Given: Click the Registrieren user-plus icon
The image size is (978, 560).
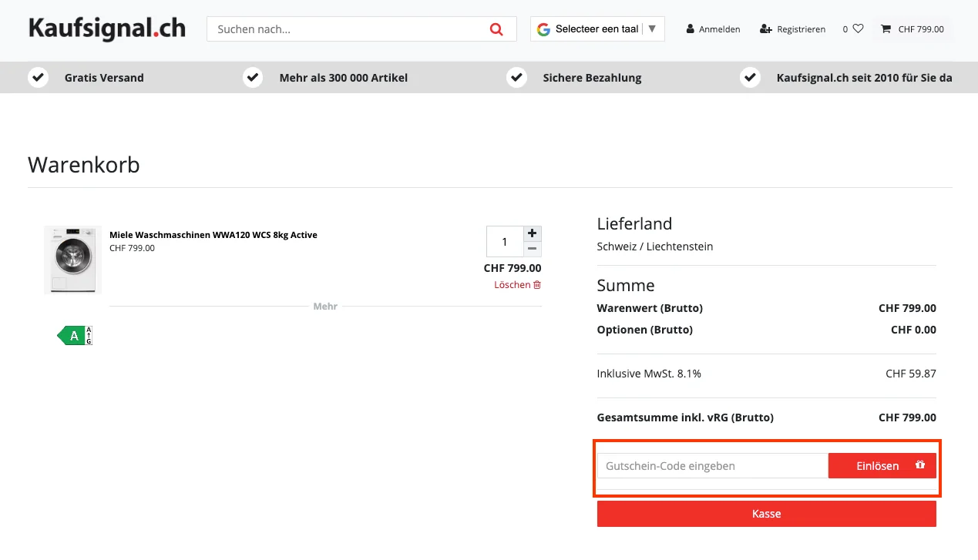Looking at the screenshot, I should tap(764, 29).
